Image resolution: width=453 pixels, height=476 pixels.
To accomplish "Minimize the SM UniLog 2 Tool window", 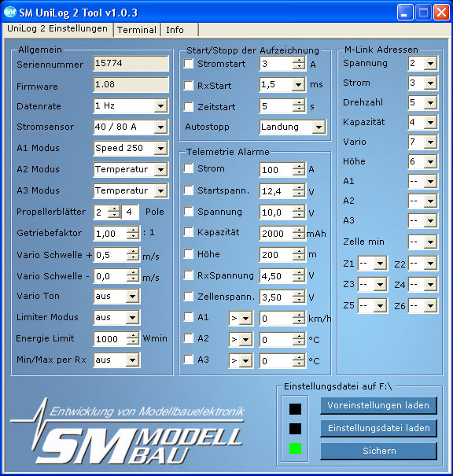I will (x=405, y=13).
